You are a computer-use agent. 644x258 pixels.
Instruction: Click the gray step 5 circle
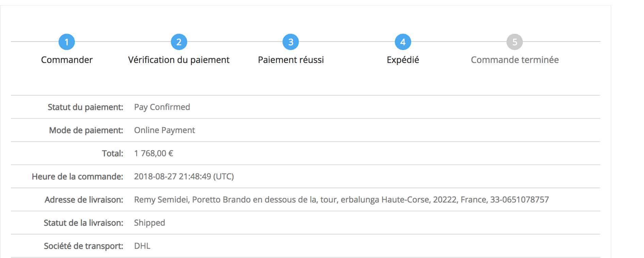tap(515, 42)
